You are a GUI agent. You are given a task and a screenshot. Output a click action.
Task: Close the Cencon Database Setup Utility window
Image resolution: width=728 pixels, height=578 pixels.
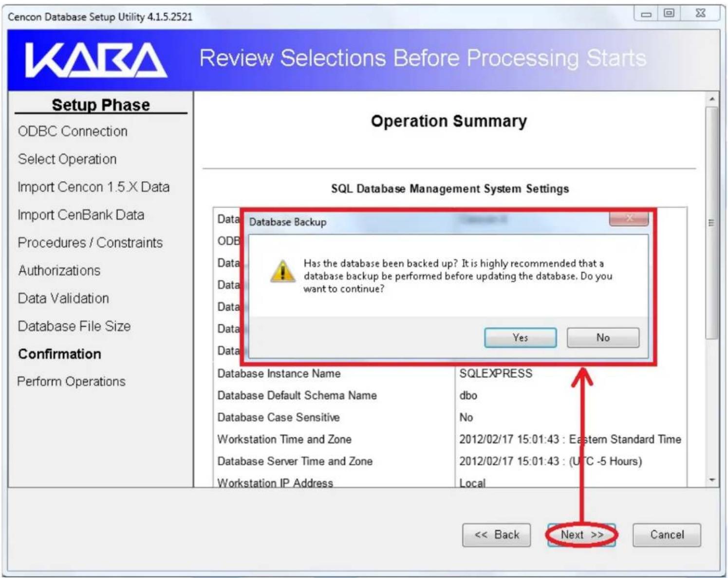(700, 14)
